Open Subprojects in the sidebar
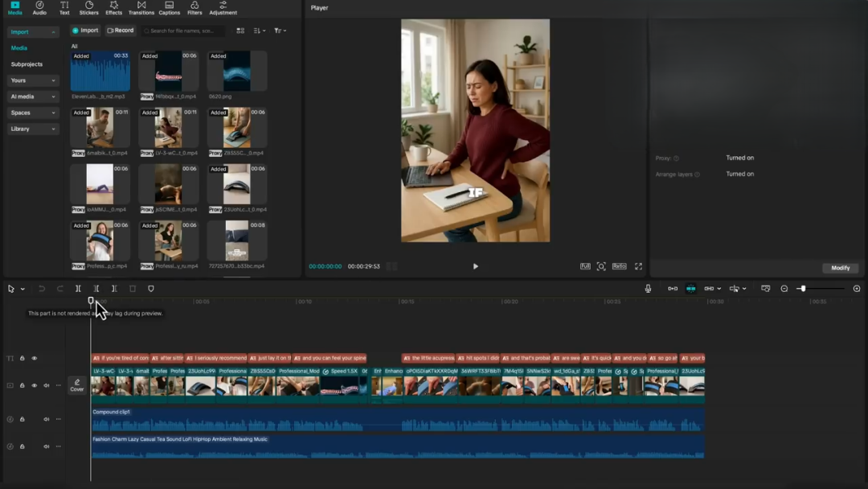868x489 pixels. (27, 64)
